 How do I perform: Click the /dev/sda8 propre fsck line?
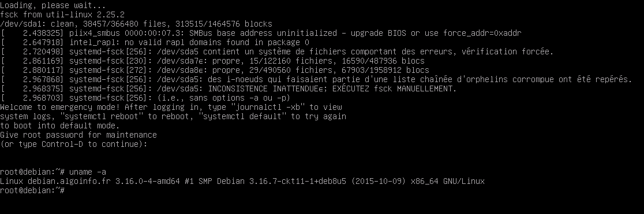[x=215, y=70]
